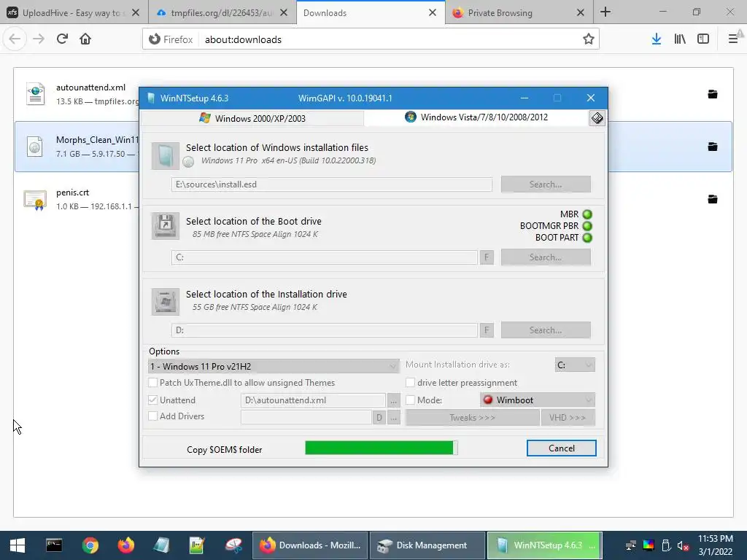This screenshot has width=747, height=560.
Task: Enable the Add Drivers checkbox
Action: [153, 416]
